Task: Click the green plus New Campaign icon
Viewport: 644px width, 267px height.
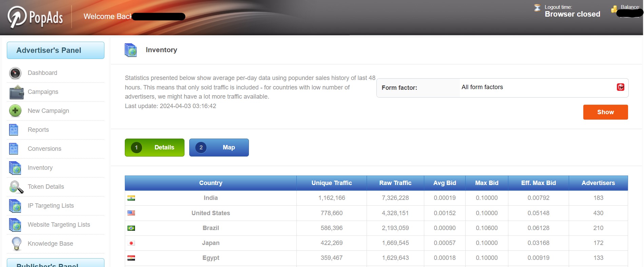Action: click(15, 111)
